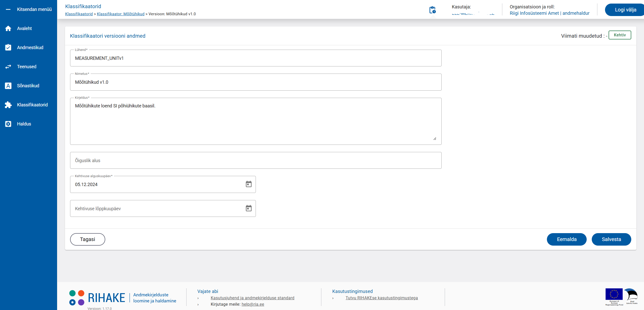Open calendar for Kehtivuse lõppkuupäev

pyautogui.click(x=248, y=208)
